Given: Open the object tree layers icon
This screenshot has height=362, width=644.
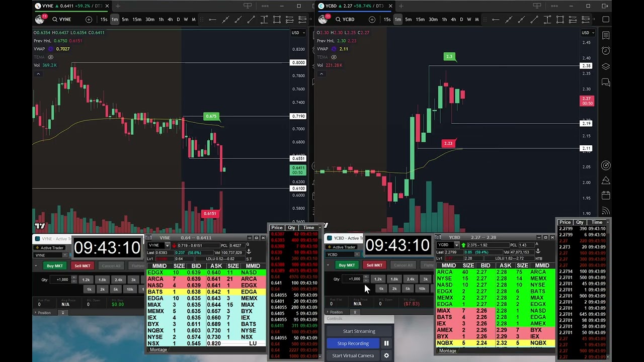Looking at the screenshot, I should [606, 66].
